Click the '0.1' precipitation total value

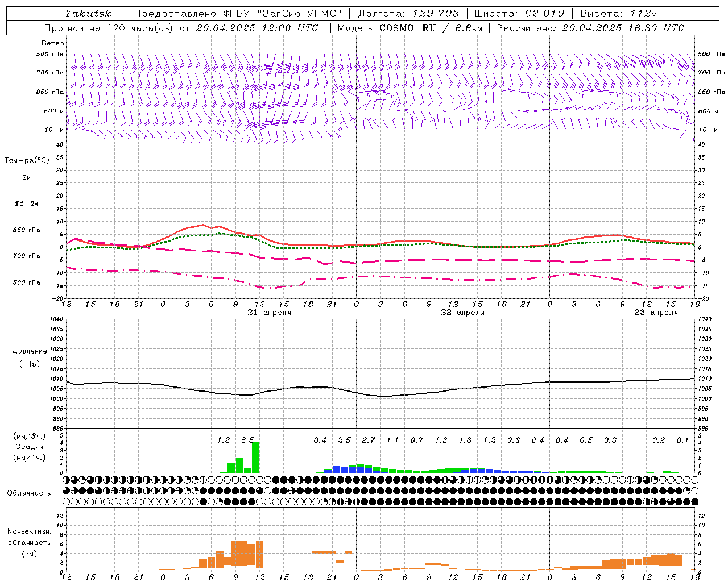682,440
